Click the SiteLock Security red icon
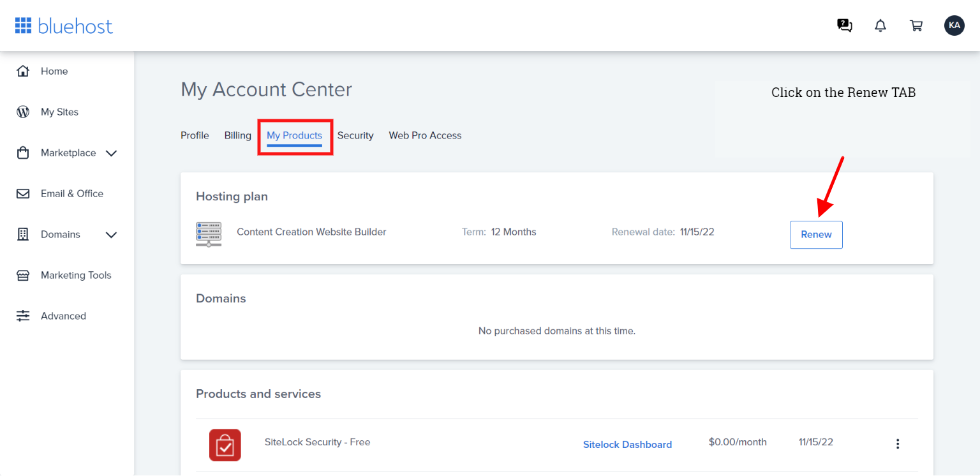The width and height of the screenshot is (980, 476). [225, 445]
